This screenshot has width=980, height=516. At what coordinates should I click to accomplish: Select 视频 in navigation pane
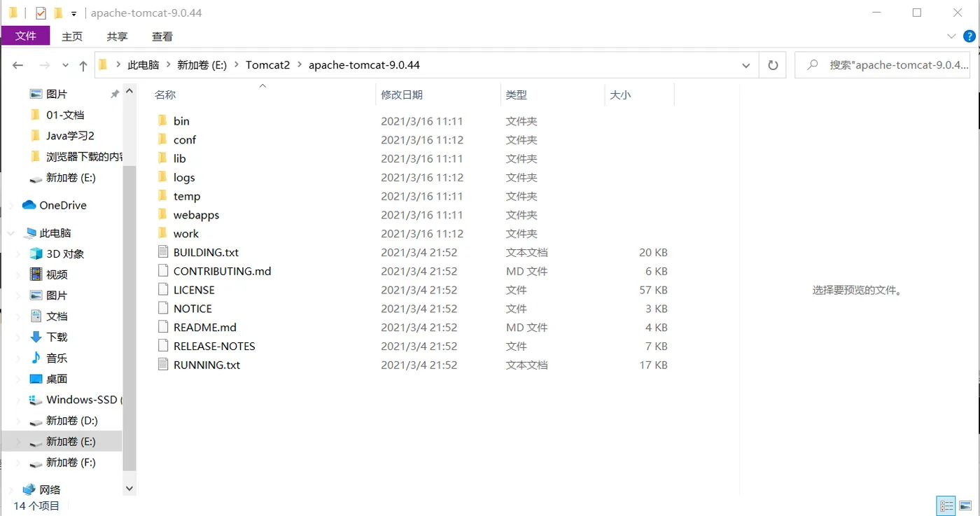coord(56,274)
